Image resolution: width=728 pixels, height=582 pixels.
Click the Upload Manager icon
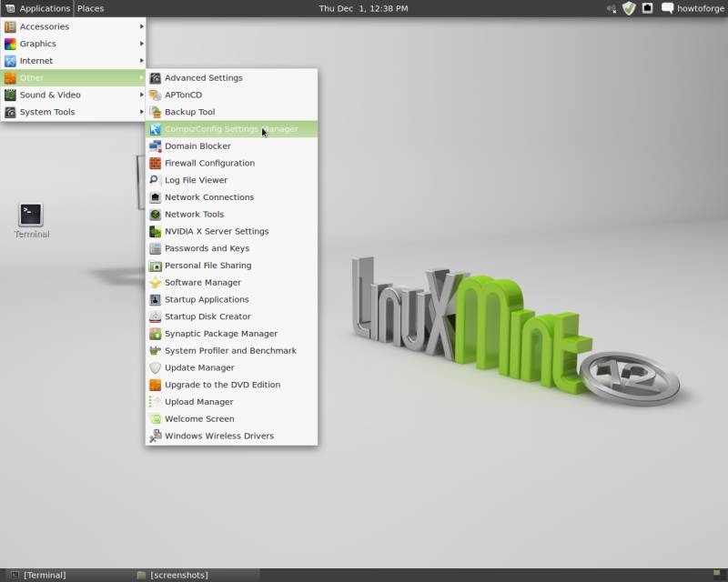[155, 402]
